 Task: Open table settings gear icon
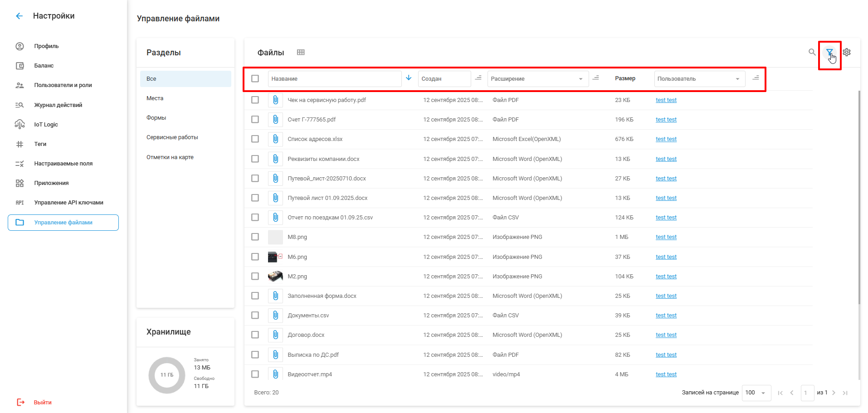tap(847, 52)
